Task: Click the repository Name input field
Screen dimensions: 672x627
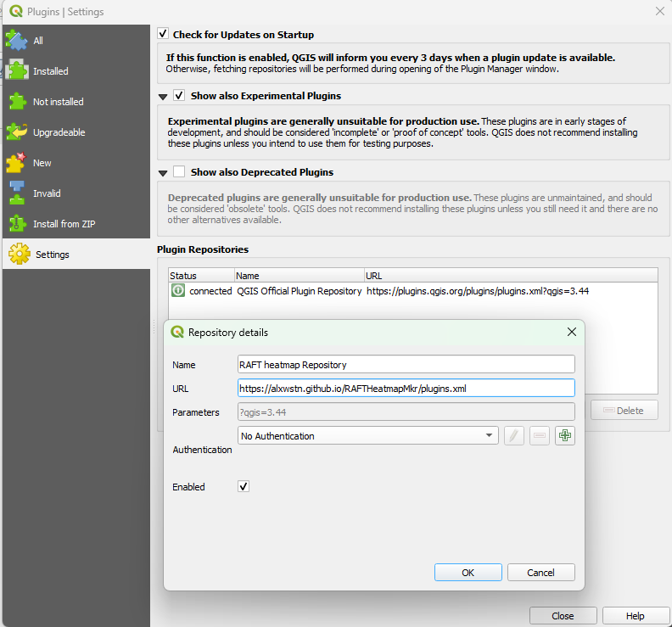Action: 406,364
